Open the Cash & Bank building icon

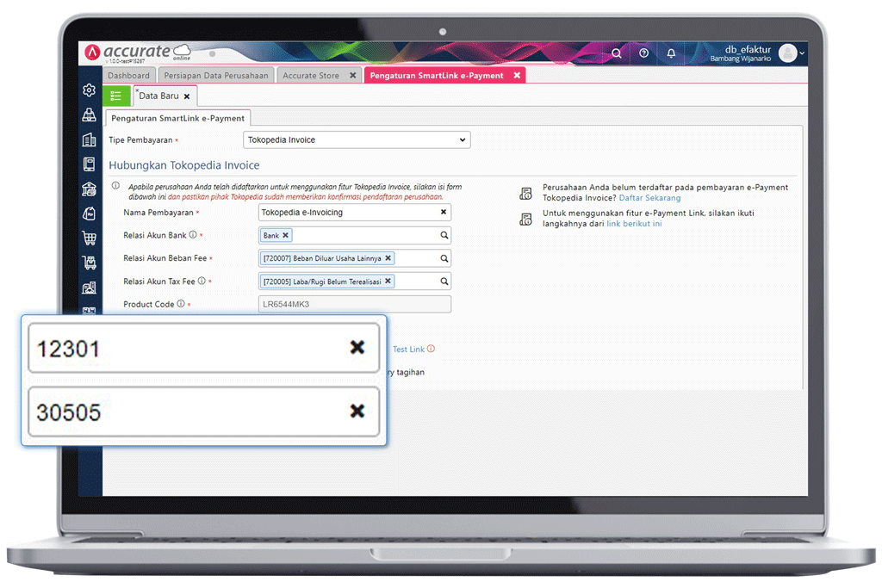89,189
